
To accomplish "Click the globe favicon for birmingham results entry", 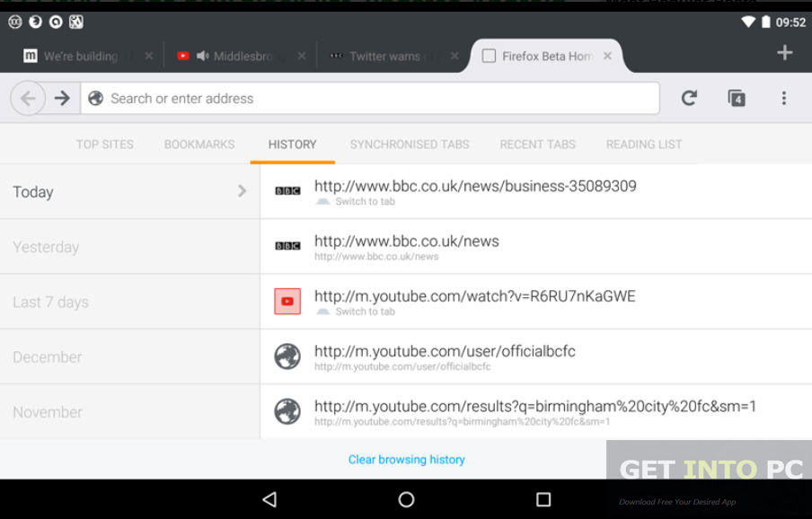I will 287,411.
